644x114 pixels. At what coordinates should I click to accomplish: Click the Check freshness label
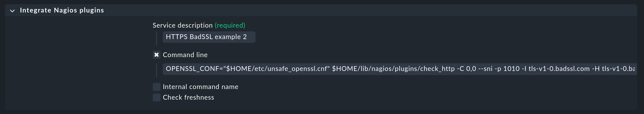point(188,97)
